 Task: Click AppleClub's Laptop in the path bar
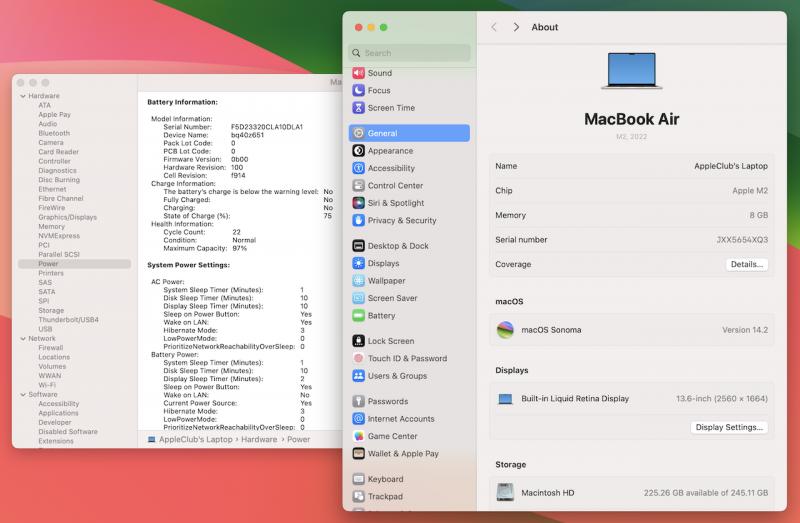pos(195,439)
